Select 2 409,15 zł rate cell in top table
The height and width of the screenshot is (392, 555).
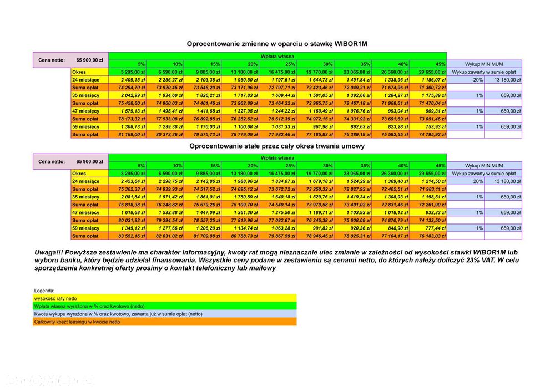[x=128, y=80]
